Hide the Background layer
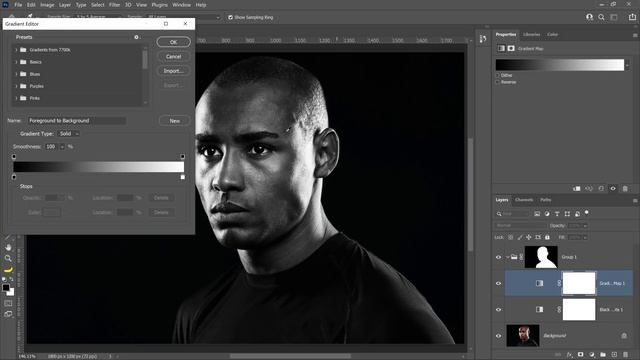Screen dimensions: 640x360 498,336
